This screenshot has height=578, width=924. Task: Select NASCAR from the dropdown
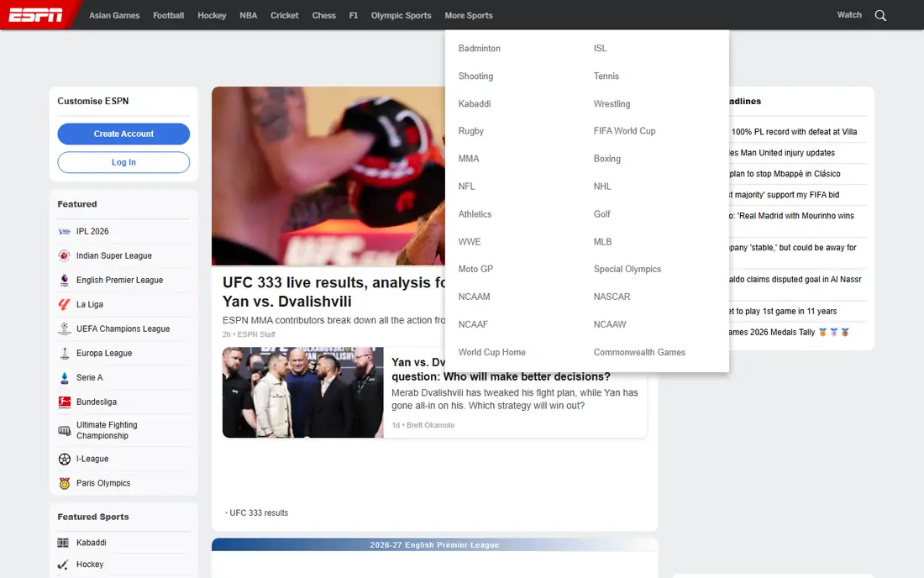[x=612, y=297]
